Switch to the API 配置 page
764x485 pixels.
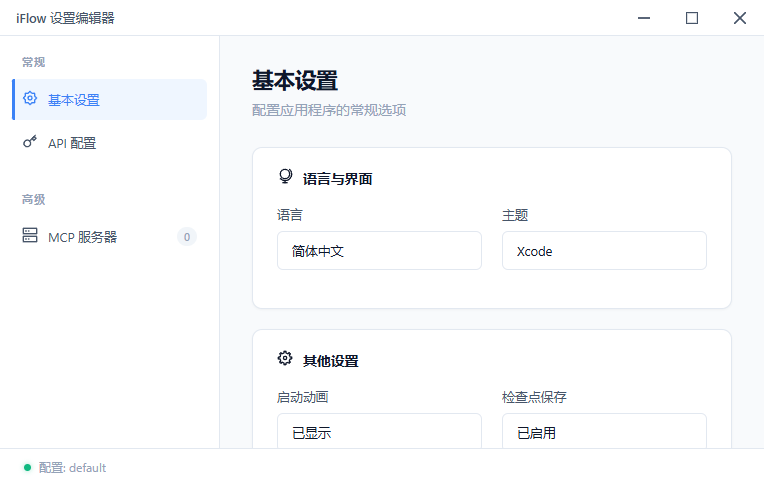[72, 143]
